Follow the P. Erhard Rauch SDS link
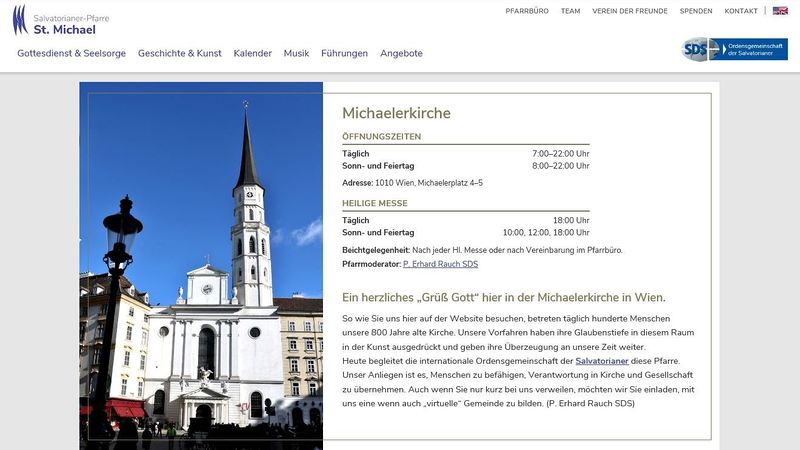Screen dimensions: 800x450 pyautogui.click(x=440, y=264)
